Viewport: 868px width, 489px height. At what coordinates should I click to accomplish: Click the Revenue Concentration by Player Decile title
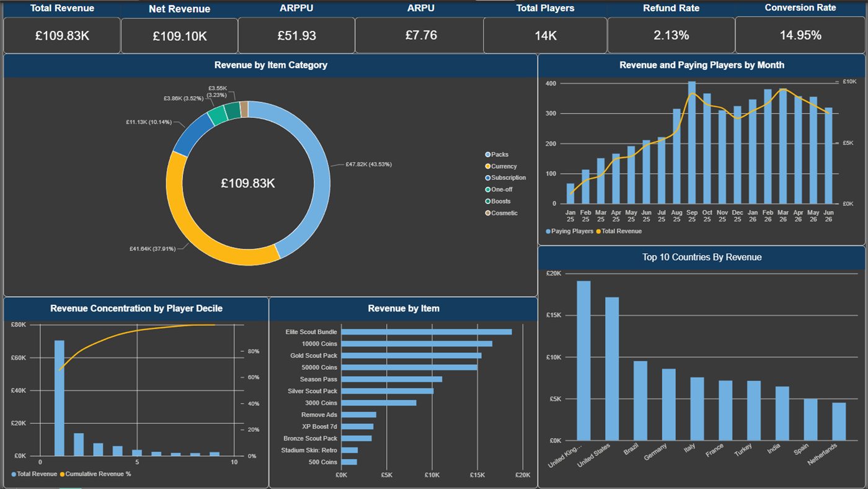136,308
